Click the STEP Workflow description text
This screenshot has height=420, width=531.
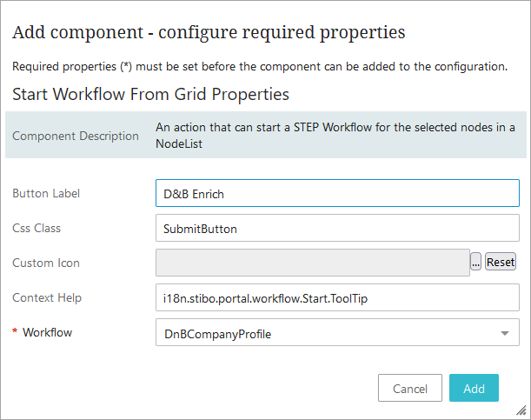click(x=335, y=135)
